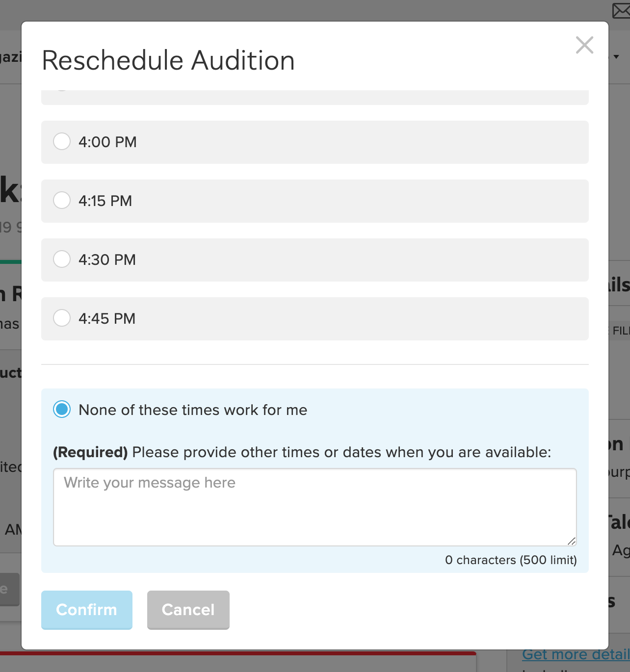This screenshot has height=672, width=630.
Task: Click the '4:45 PM' time label text
Action: (107, 319)
